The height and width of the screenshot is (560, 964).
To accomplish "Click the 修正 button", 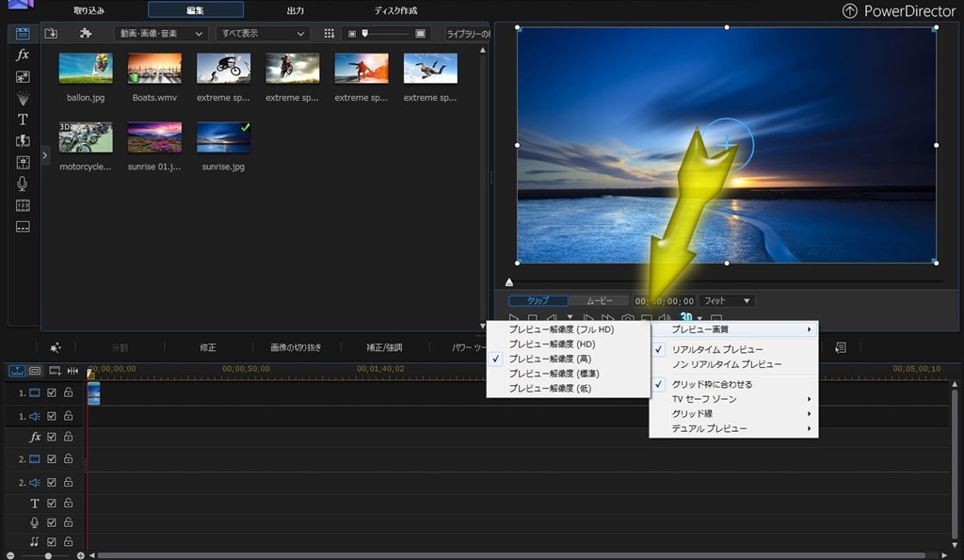I will point(208,348).
